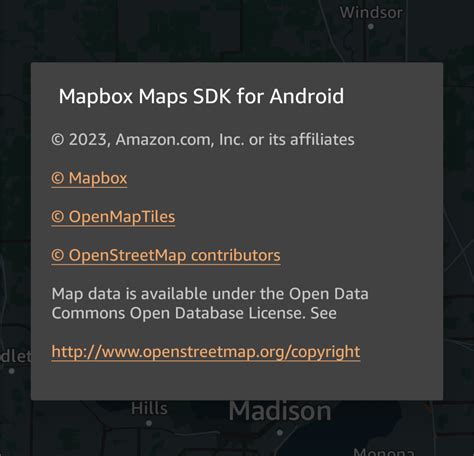Click the Windsor map label
This screenshot has height=456, width=474.
(371, 13)
